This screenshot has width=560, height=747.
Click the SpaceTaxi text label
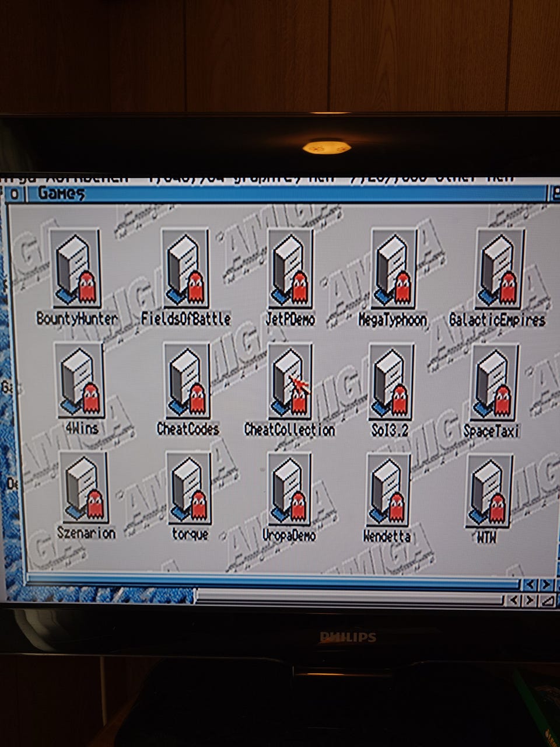[x=492, y=431]
